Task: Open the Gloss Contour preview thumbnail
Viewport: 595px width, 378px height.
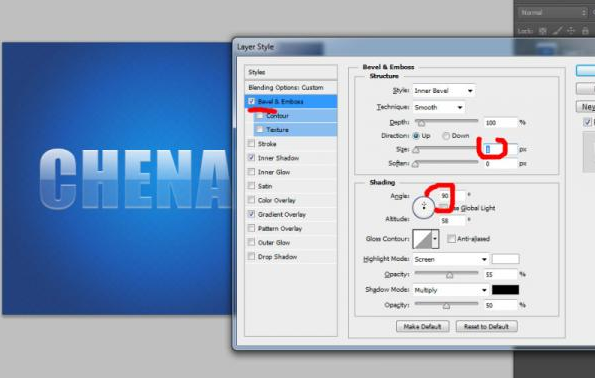Action: [x=422, y=239]
